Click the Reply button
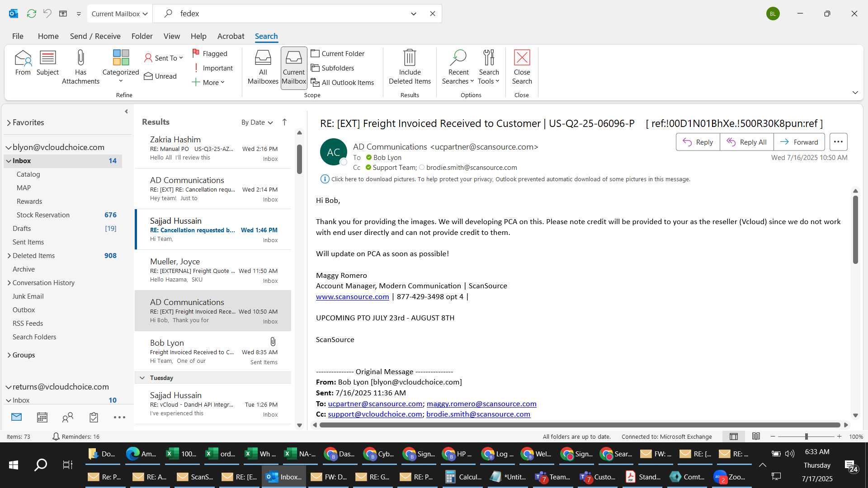 [x=698, y=142]
